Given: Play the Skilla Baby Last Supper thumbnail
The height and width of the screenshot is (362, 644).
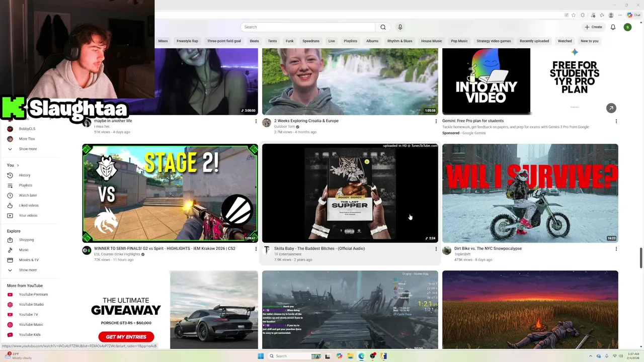Looking at the screenshot, I should pyautogui.click(x=350, y=193).
